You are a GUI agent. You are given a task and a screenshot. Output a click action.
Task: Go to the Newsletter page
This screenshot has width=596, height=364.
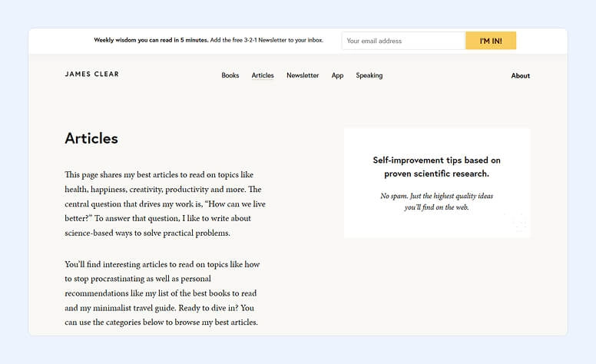(303, 75)
